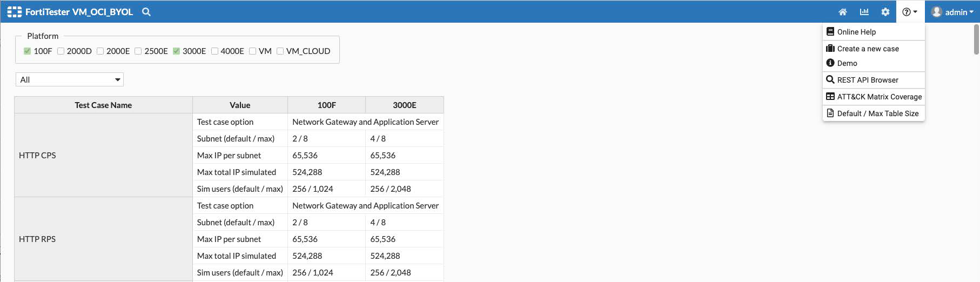Click HTTP RPS Test case option cell

pos(240,206)
